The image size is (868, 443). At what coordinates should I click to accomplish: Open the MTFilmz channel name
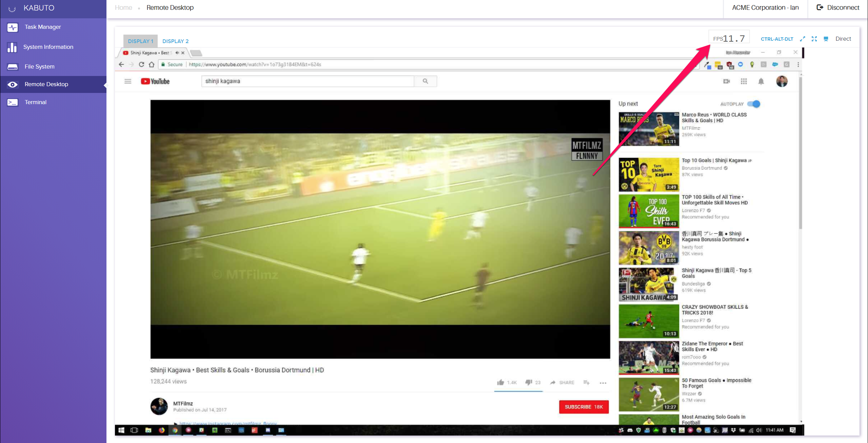click(x=183, y=403)
